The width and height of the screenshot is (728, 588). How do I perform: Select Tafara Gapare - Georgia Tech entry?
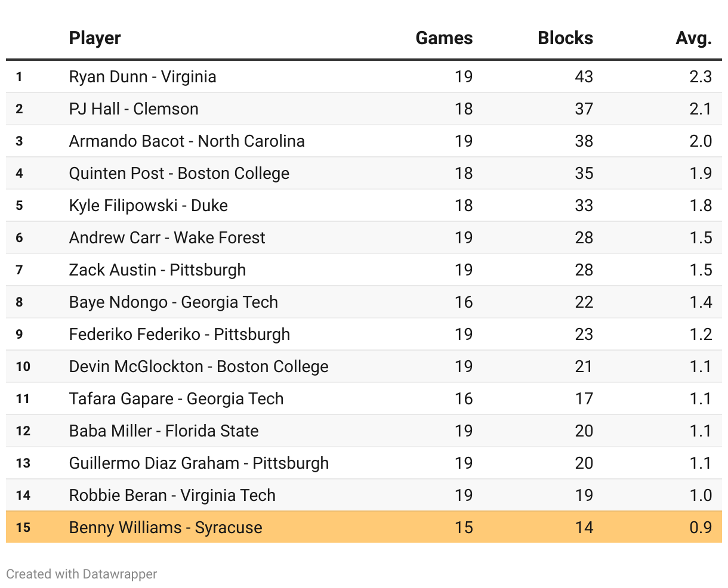(177, 399)
